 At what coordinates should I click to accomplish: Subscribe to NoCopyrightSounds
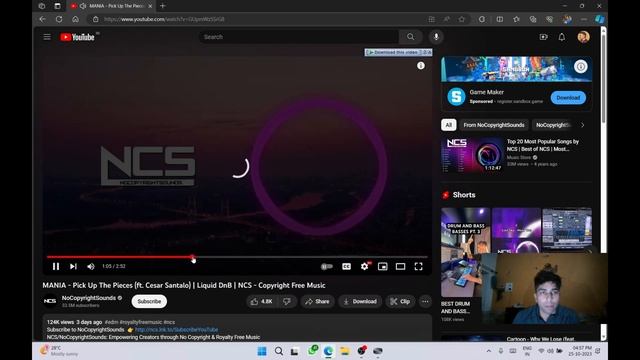[149, 301]
